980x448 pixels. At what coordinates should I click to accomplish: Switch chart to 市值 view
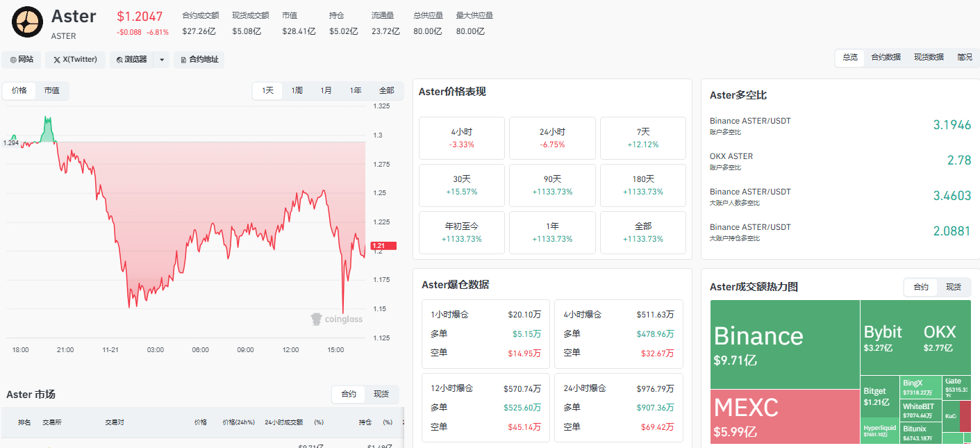pos(51,90)
